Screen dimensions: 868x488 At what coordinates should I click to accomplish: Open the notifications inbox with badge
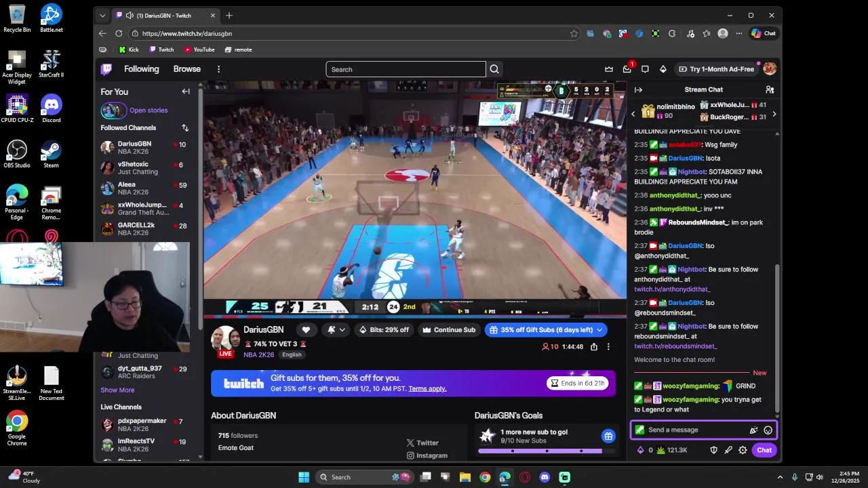pos(627,69)
